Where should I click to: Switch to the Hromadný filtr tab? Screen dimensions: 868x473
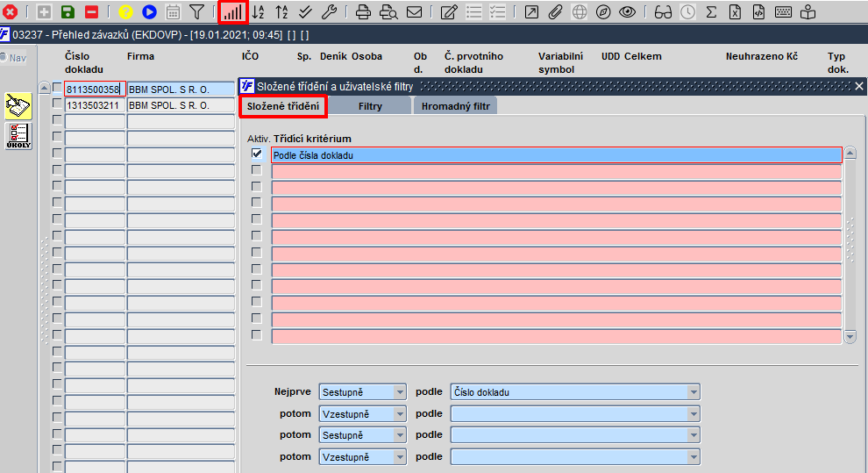pos(456,106)
